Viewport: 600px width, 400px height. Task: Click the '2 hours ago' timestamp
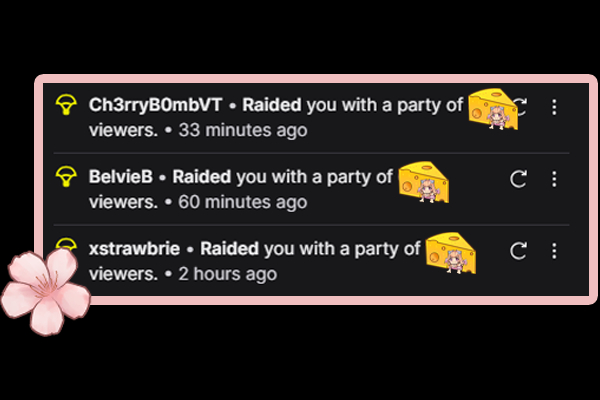pos(228,274)
